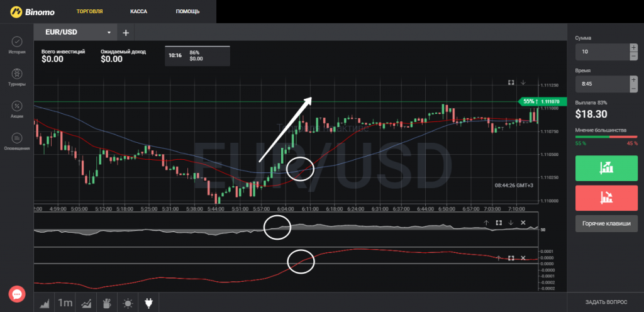This screenshot has height=312, width=644.
Task: Open Акции in the sidebar
Action: pos(17,109)
